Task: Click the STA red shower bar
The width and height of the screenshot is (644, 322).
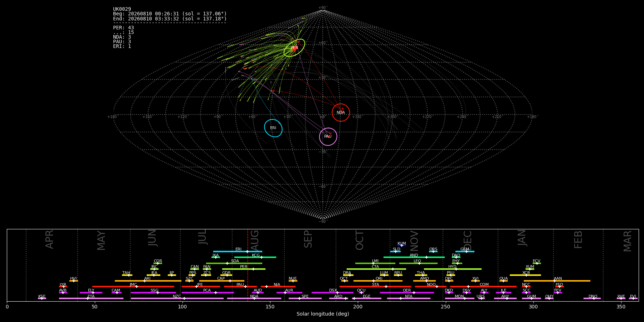Action: coord(375,287)
